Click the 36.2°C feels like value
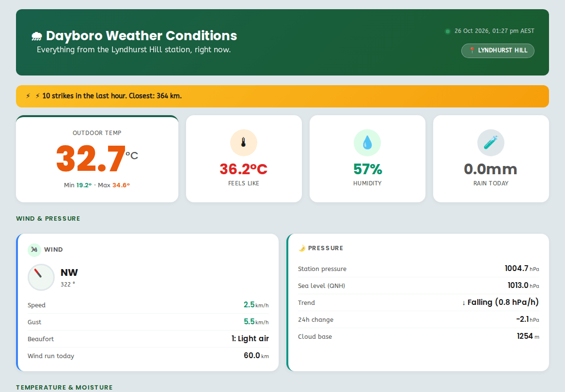This screenshot has height=392, width=565. (244, 169)
